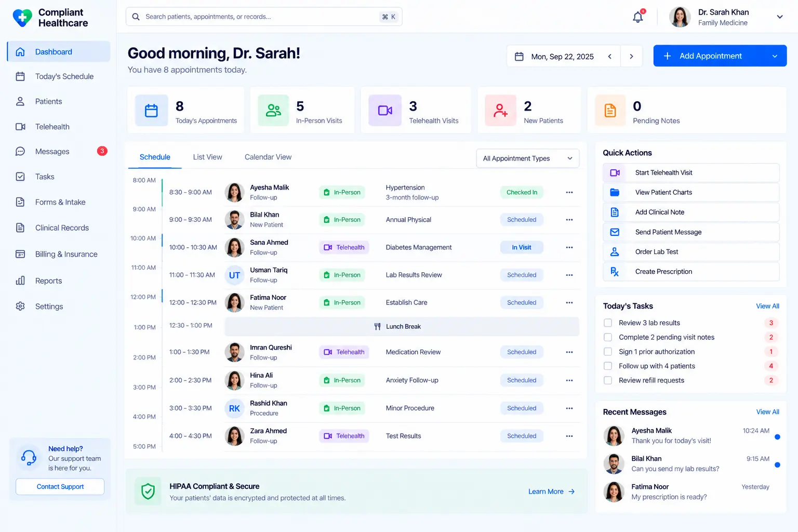Click View All in Today's Tasks

coord(767,306)
